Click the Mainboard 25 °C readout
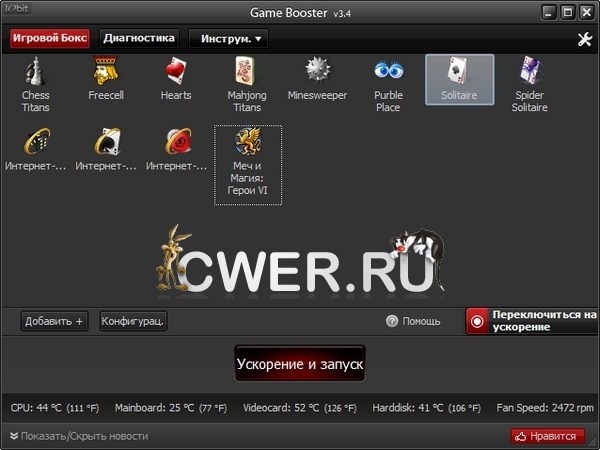The height and width of the screenshot is (450, 600). 171,408
